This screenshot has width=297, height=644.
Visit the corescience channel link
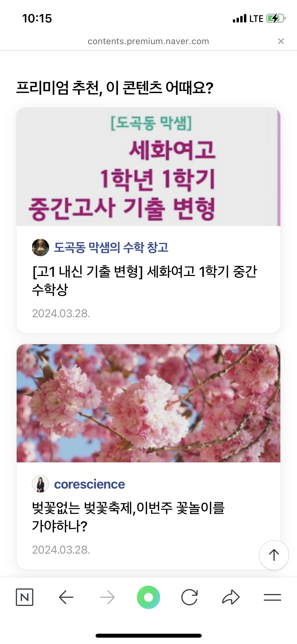[89, 484]
